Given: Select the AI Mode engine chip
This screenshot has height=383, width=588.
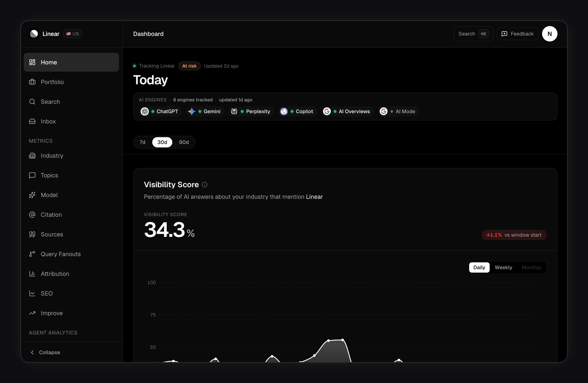Looking at the screenshot, I should coord(399,111).
